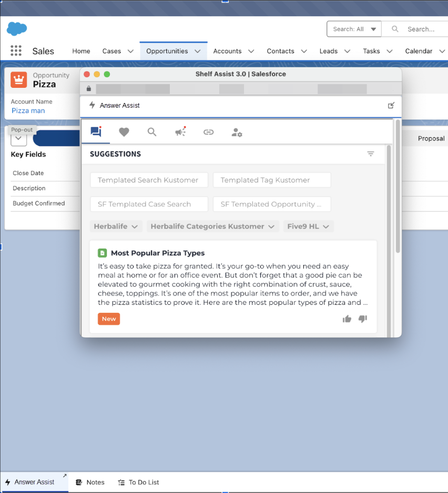
Task: Open the App Launcher dots grid
Action: (x=16, y=50)
